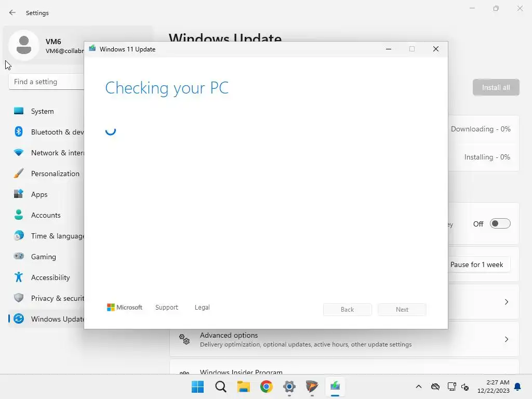The width and height of the screenshot is (532, 399).
Task: Click the System display icon in Settings sidebar
Action: tap(19, 111)
